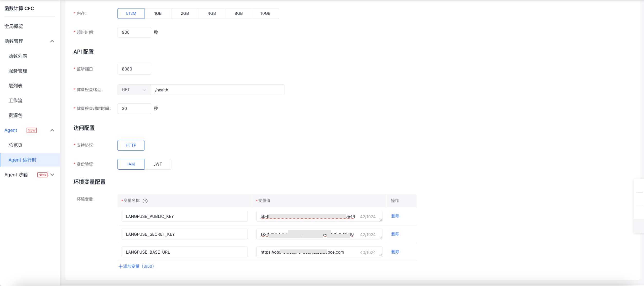Select the HTTP protocol button
The width and height of the screenshot is (644, 286).
tap(131, 145)
